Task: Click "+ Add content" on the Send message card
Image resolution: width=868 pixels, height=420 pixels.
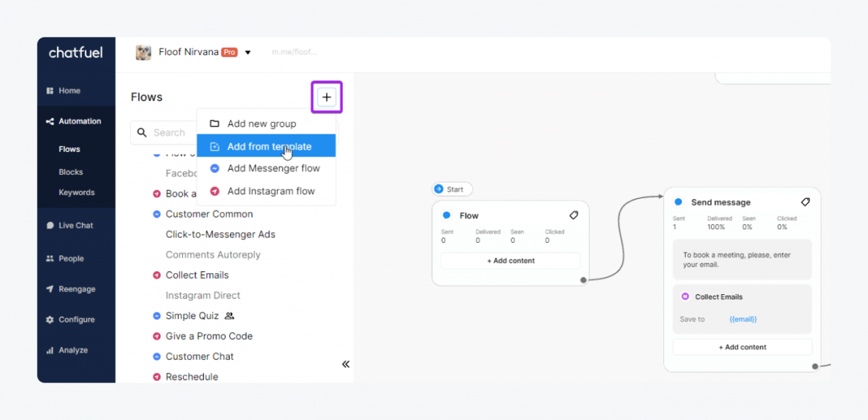Action: click(742, 346)
